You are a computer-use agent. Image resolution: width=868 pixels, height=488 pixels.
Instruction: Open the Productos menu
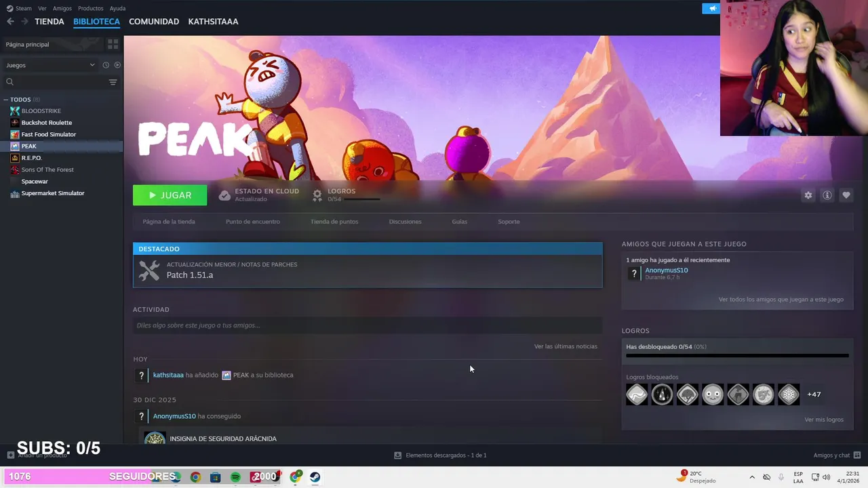(x=90, y=8)
